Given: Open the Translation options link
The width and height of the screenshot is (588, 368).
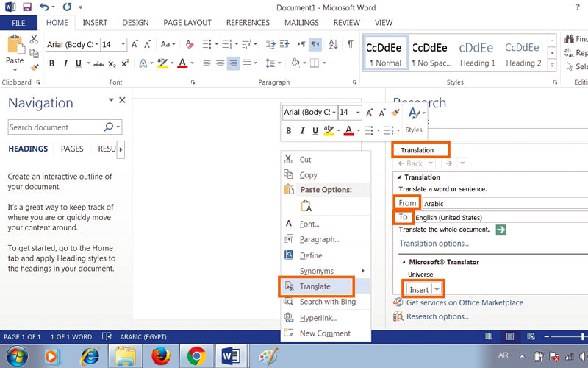Looking at the screenshot, I should click(434, 244).
